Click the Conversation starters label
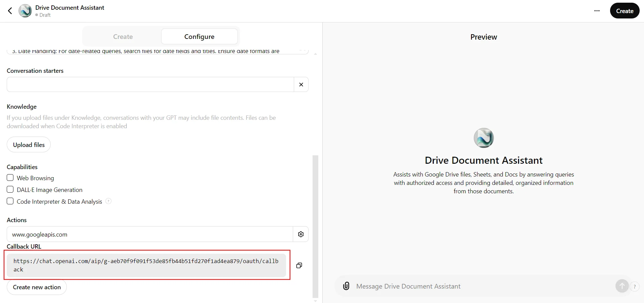Screen dimensions: 644x303 click(35, 71)
